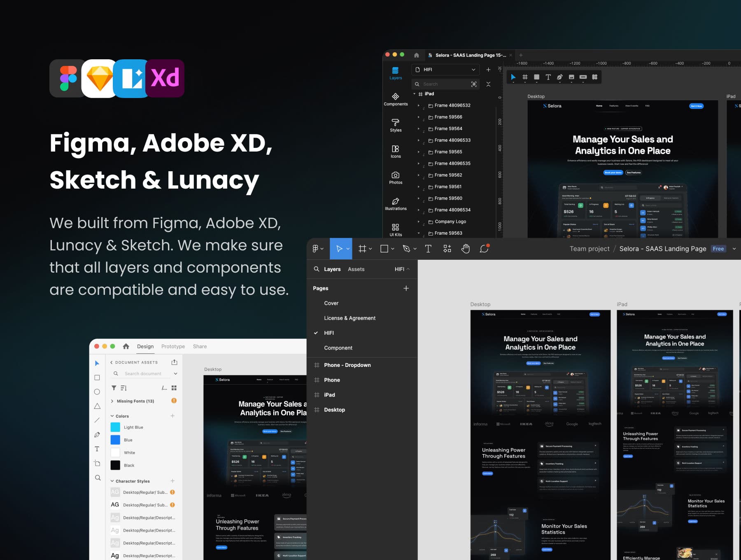Pick the Lunacy Frame tool

pyautogui.click(x=525, y=77)
